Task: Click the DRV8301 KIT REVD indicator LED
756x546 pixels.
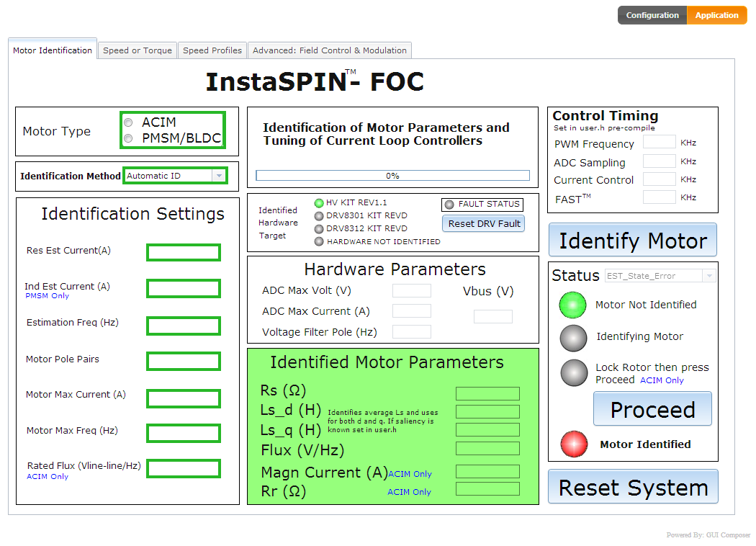Action: tap(319, 216)
